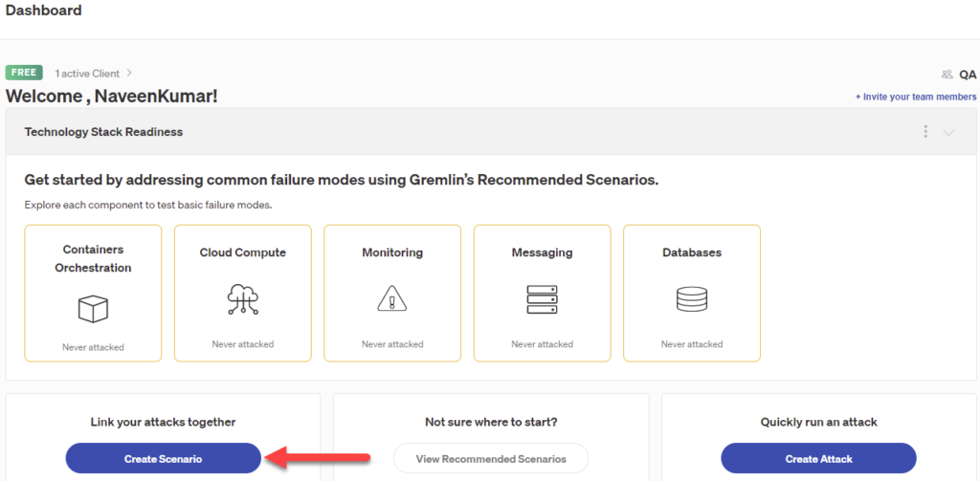Click the team members icon beside QA
This screenshot has width=980, height=481.
pyautogui.click(x=947, y=75)
